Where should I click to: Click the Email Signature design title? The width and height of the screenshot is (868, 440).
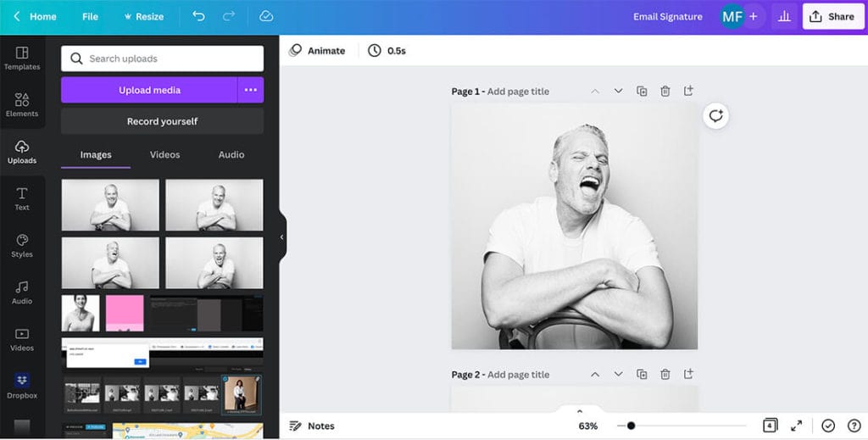click(x=668, y=17)
